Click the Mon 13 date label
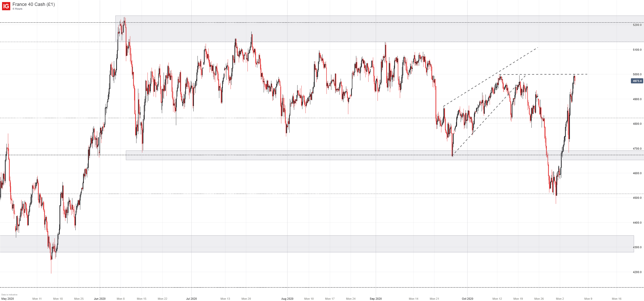644x301 pixels. pyautogui.click(x=225, y=299)
